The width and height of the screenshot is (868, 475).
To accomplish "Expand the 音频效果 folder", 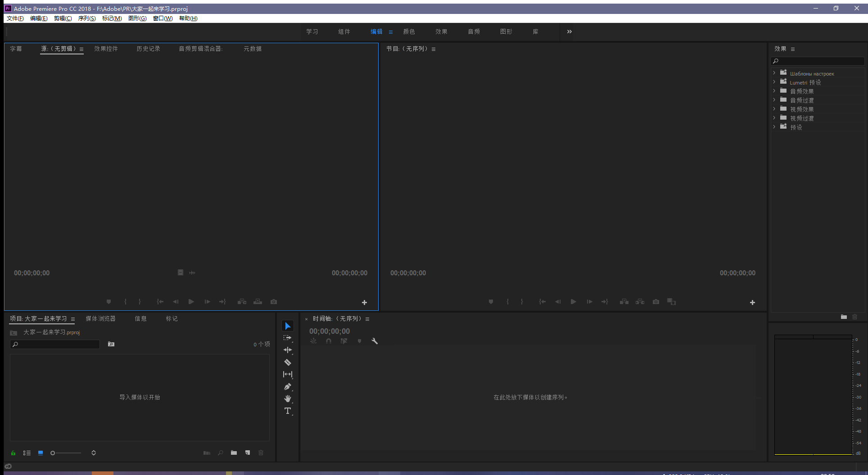I will coord(774,91).
